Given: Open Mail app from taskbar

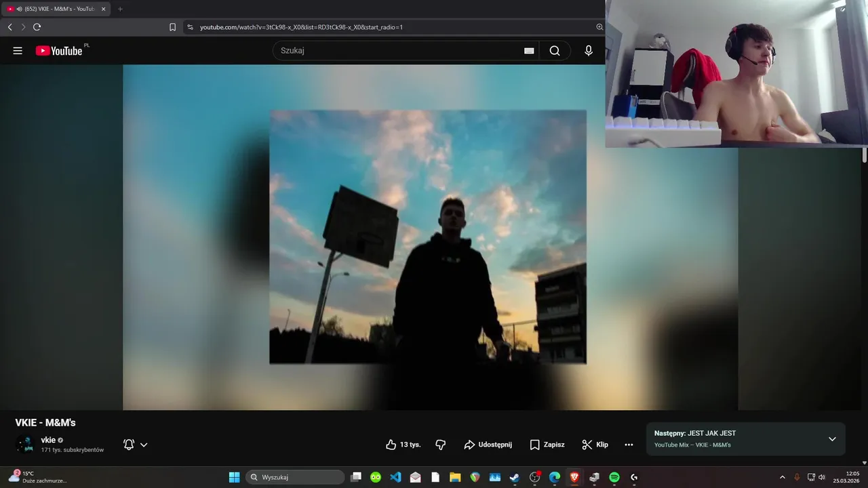Looking at the screenshot, I should 416,477.
